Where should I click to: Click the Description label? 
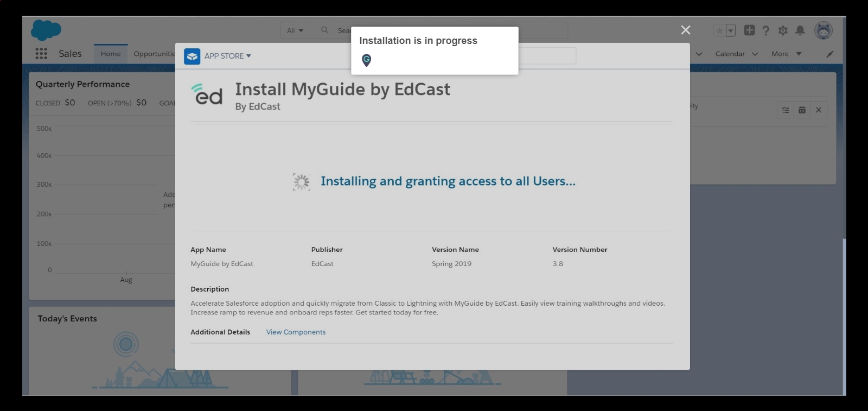click(209, 289)
